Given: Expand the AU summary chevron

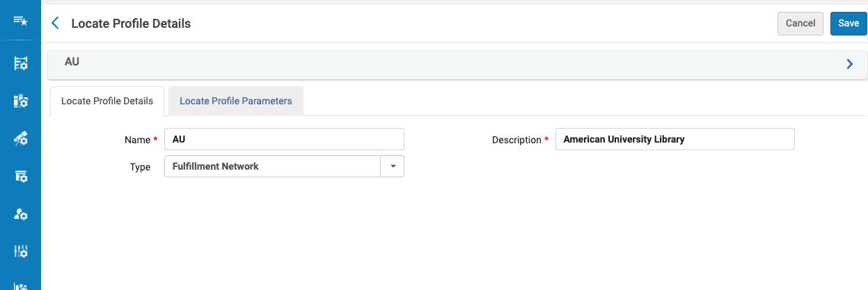Looking at the screenshot, I should (x=849, y=64).
